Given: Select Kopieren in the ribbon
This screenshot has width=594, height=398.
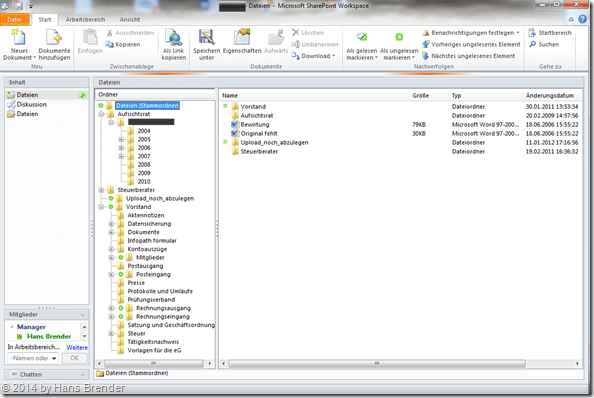Looking at the screenshot, I should click(x=123, y=44).
